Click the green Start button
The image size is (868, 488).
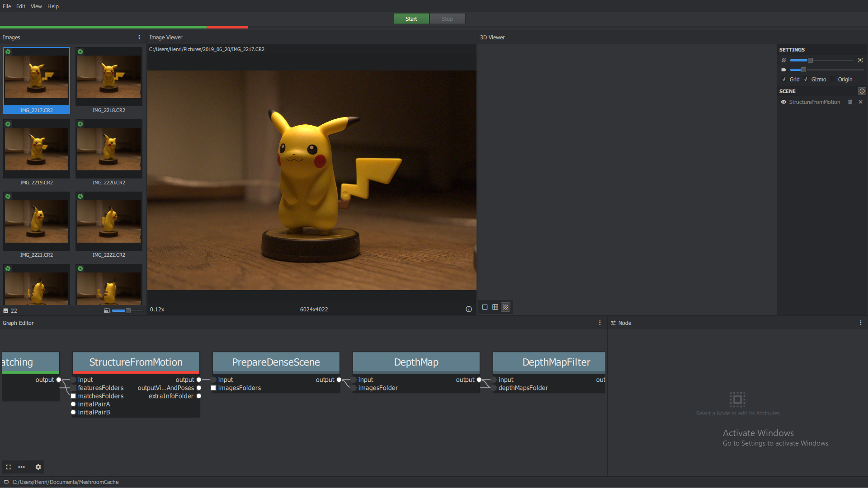[x=411, y=19]
